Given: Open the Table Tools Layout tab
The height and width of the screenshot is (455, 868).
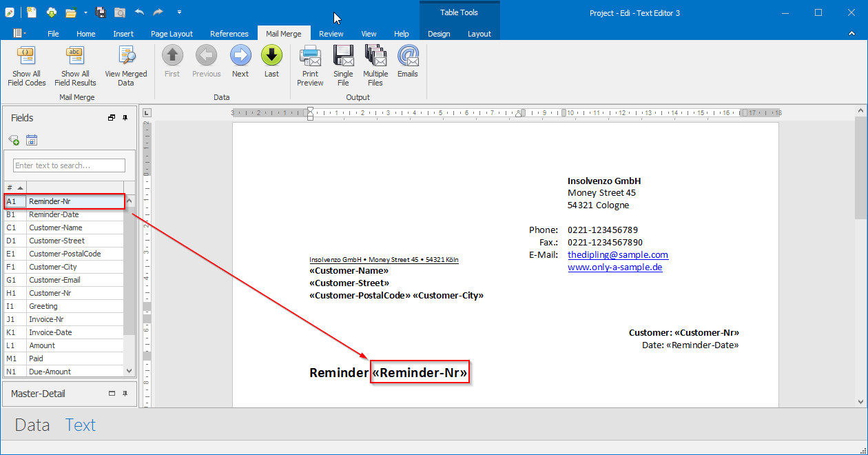Looking at the screenshot, I should pyautogui.click(x=479, y=34).
